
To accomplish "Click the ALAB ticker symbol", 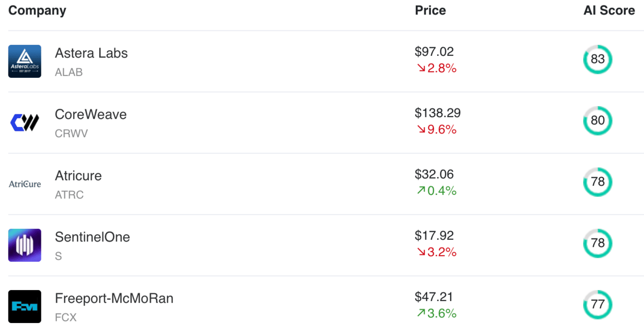I will click(69, 72).
